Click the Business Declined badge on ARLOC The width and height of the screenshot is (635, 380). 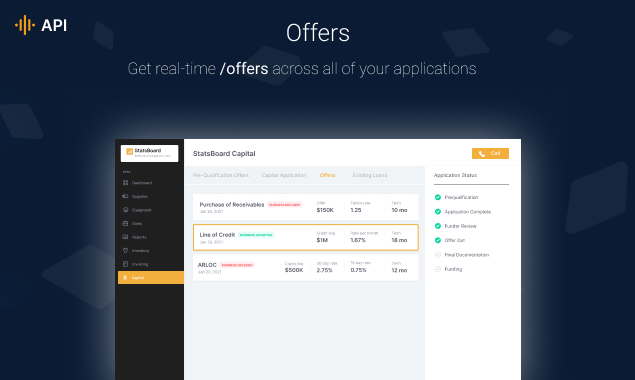[x=237, y=265]
